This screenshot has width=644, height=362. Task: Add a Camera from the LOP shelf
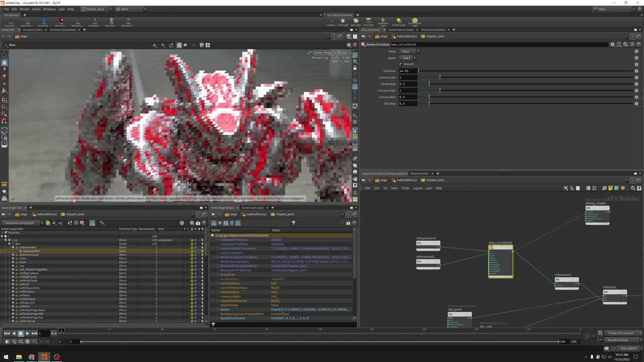tap(331, 22)
